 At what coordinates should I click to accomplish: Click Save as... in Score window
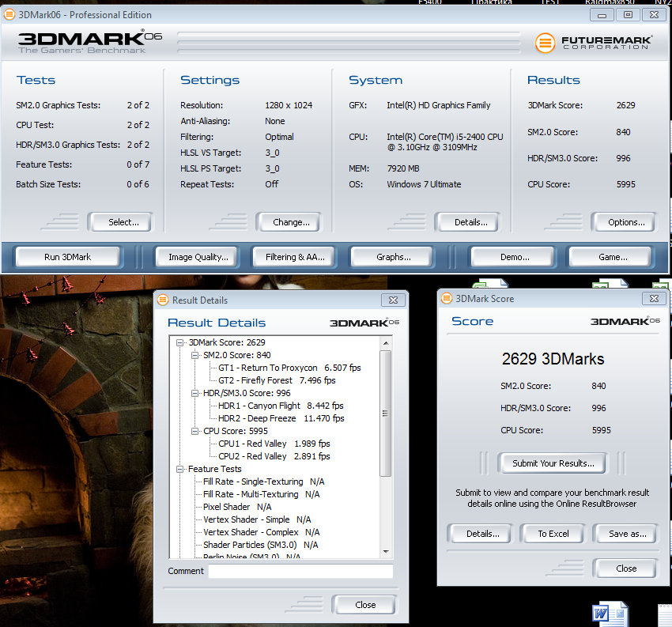pos(625,534)
